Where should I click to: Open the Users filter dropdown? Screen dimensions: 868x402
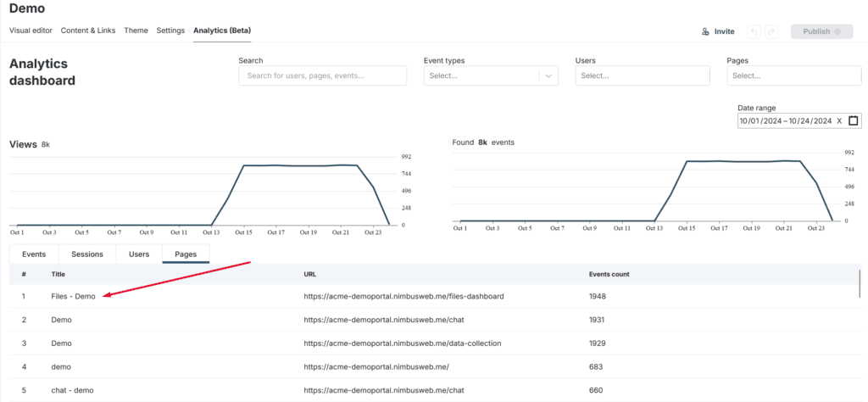642,75
